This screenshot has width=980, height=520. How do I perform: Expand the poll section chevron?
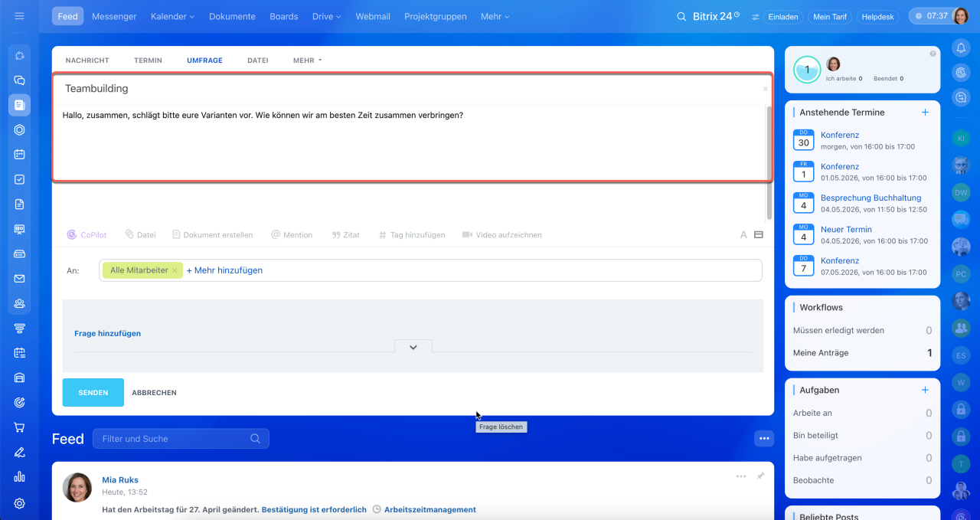413,347
